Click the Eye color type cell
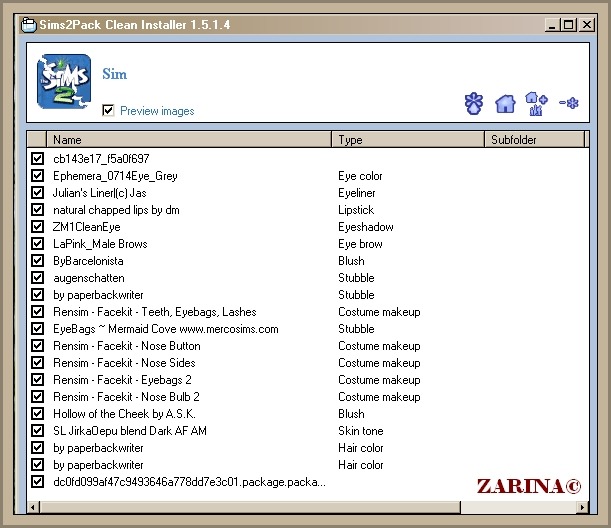 click(360, 176)
